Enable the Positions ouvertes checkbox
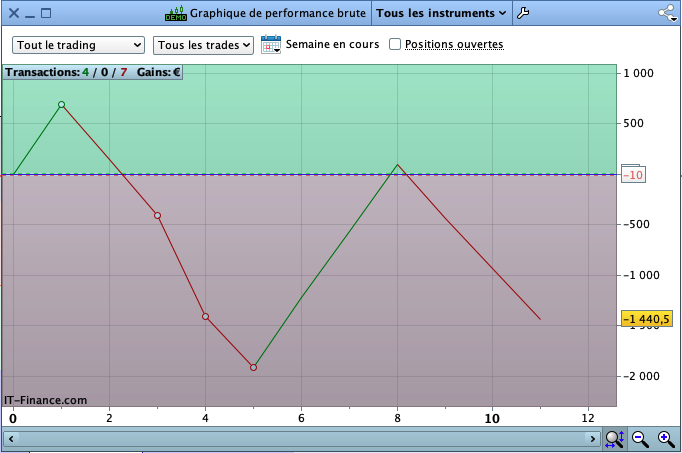This screenshot has height=453, width=682. tap(394, 44)
